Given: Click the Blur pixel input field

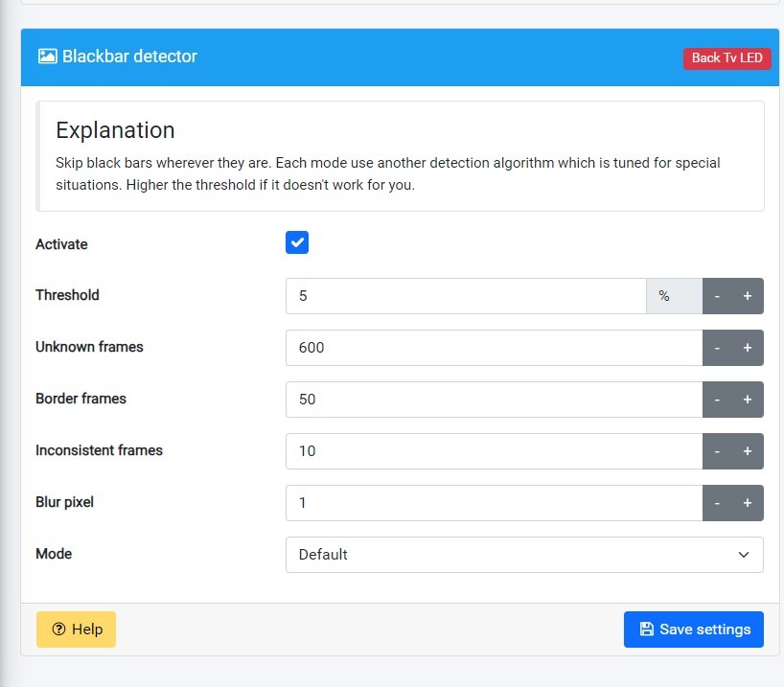Looking at the screenshot, I should (x=494, y=503).
